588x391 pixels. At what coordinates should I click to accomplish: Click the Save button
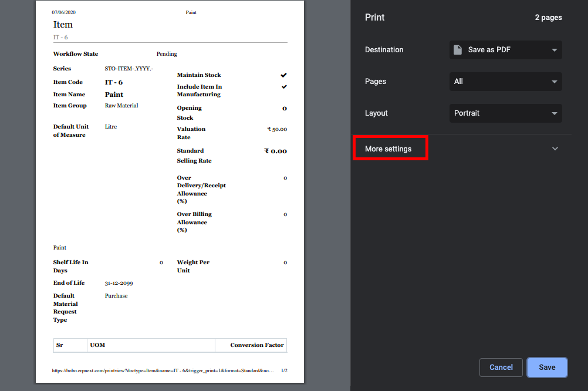click(x=547, y=368)
